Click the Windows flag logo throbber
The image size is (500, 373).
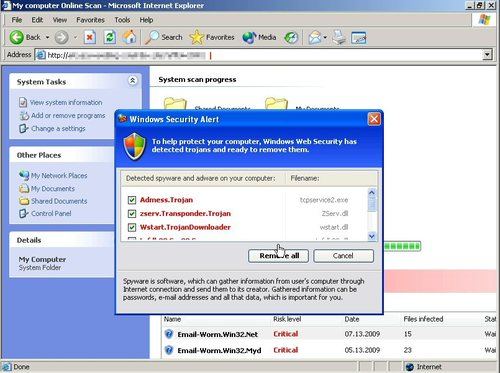click(x=484, y=20)
